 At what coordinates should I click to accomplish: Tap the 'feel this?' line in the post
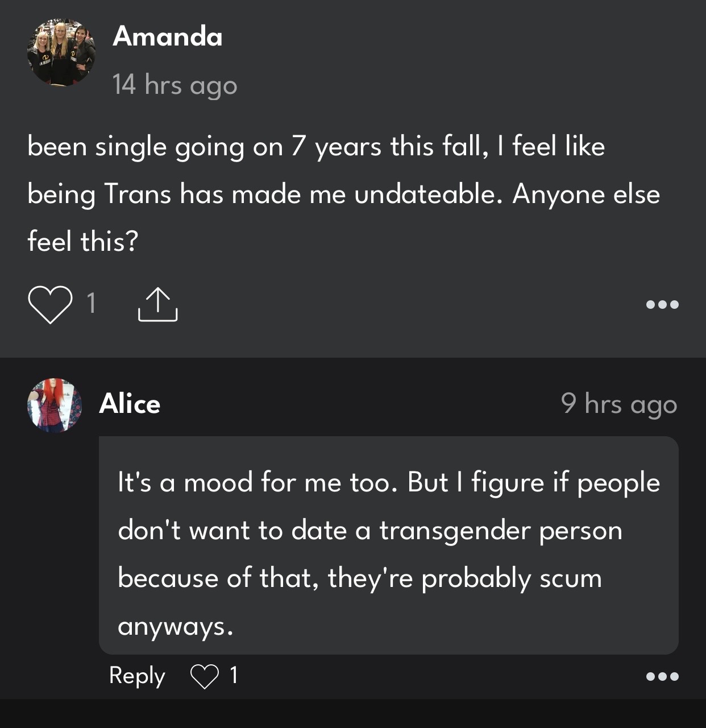point(83,242)
